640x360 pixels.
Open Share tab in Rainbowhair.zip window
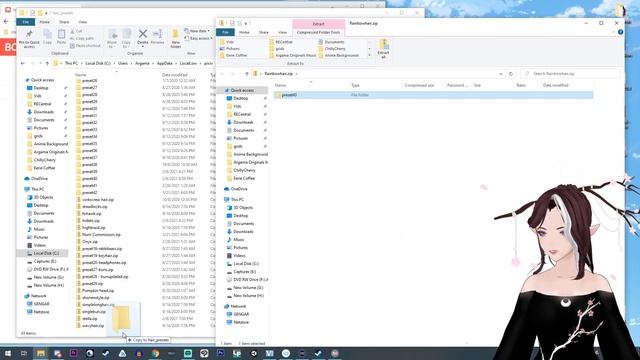[264, 32]
